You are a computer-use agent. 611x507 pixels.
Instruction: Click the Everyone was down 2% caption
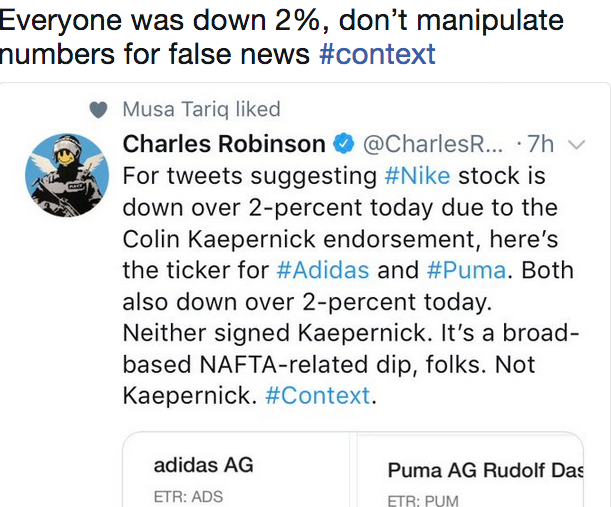281,21
